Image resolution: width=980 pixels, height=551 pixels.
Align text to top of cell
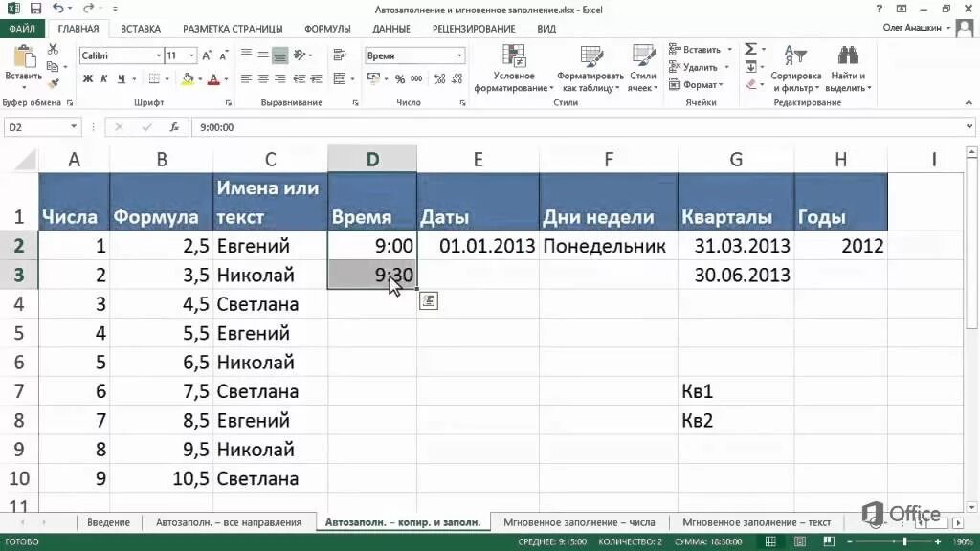click(x=246, y=55)
